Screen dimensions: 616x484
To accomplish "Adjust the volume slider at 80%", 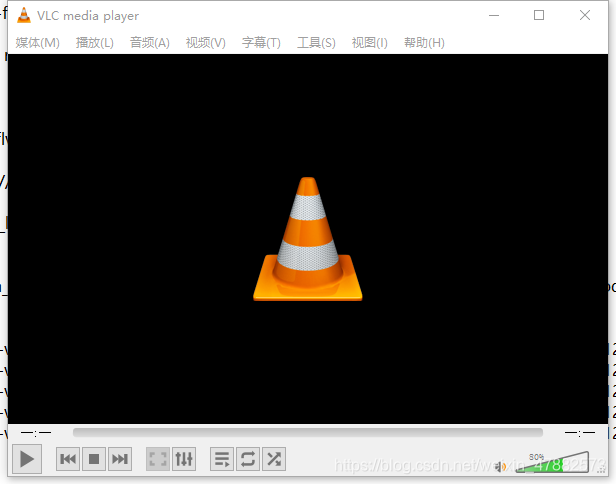I will [552, 463].
